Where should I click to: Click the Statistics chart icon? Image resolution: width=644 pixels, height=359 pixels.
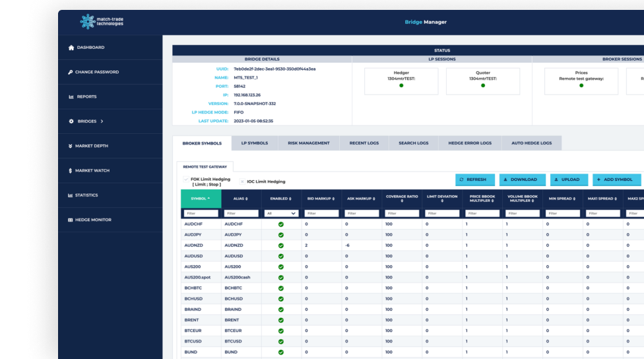[x=70, y=195]
